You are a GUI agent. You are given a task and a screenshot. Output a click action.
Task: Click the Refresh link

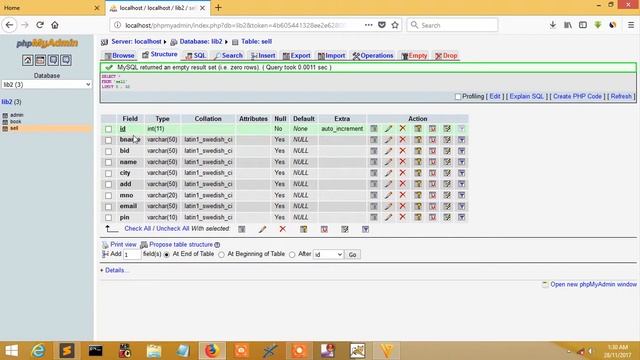pyautogui.click(x=621, y=96)
